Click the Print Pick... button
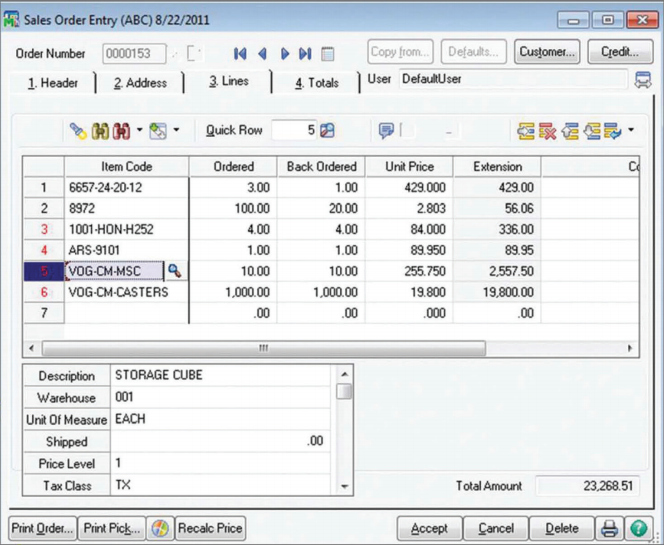The height and width of the screenshot is (545, 664). 112,528
